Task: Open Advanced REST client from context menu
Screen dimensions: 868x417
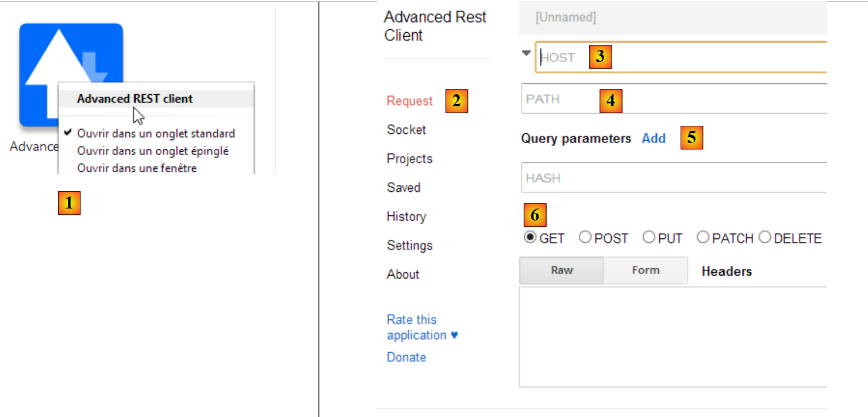Action: [135, 99]
